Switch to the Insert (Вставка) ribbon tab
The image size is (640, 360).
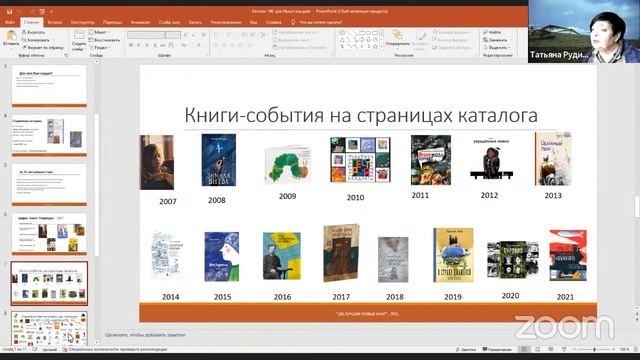click(x=55, y=22)
